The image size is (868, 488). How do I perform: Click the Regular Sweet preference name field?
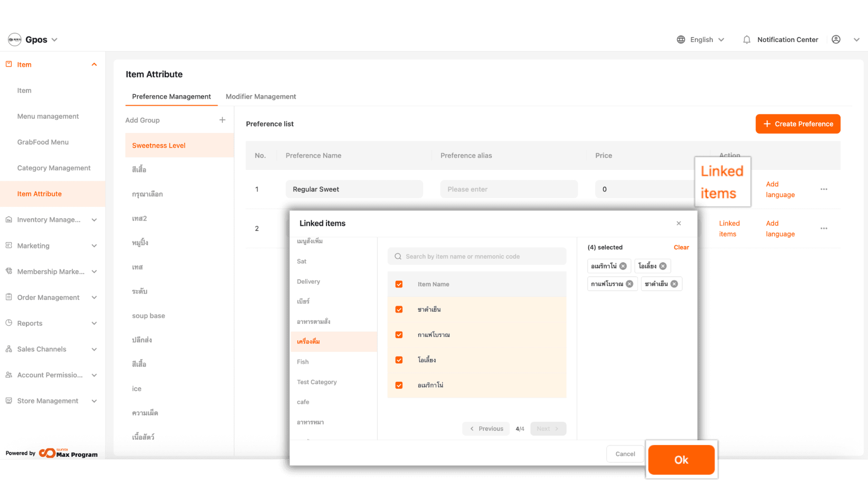(354, 189)
